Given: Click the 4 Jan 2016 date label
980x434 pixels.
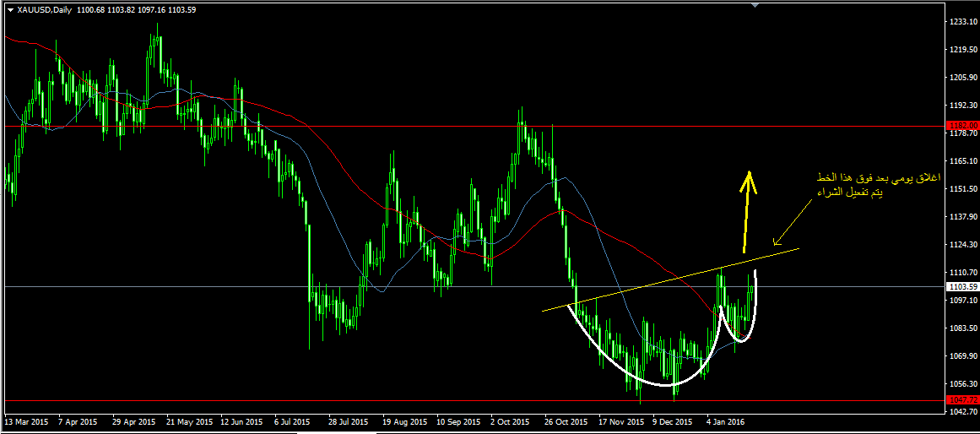Looking at the screenshot, I should (725, 420).
